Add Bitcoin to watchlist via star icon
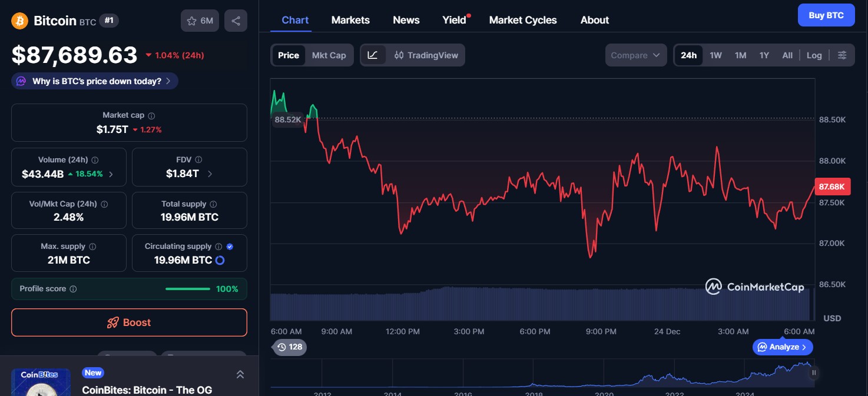 tap(192, 19)
